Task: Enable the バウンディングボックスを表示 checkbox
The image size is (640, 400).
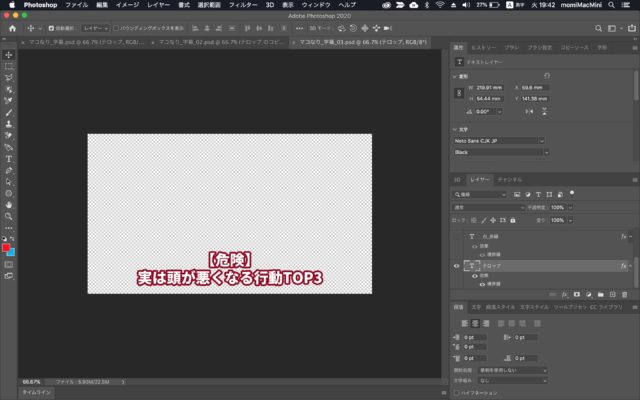Action: point(116,29)
